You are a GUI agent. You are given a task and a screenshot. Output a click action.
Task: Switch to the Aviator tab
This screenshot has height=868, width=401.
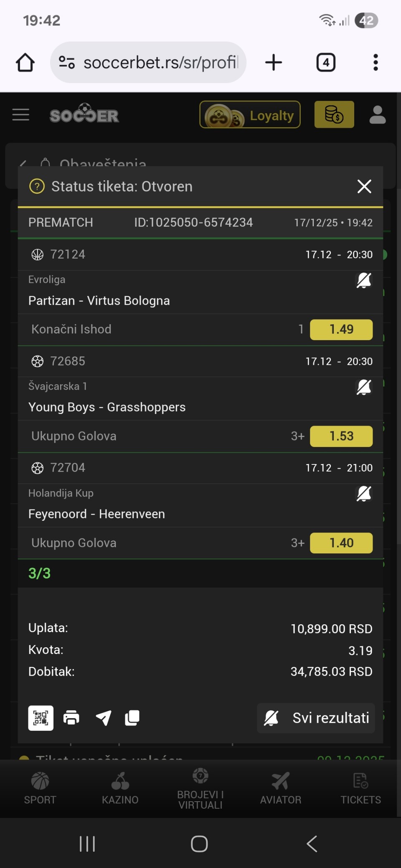280,788
